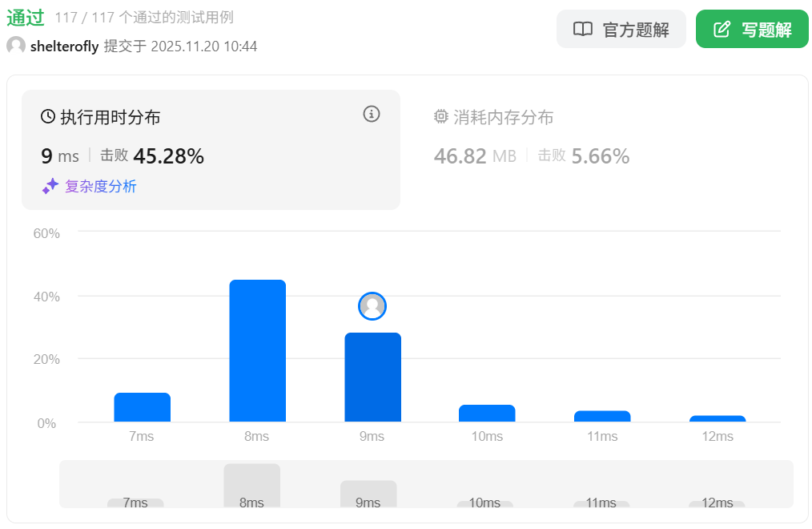812x529 pixels.
Task: Click the 9ms bar in range slider
Action: [x=368, y=493]
